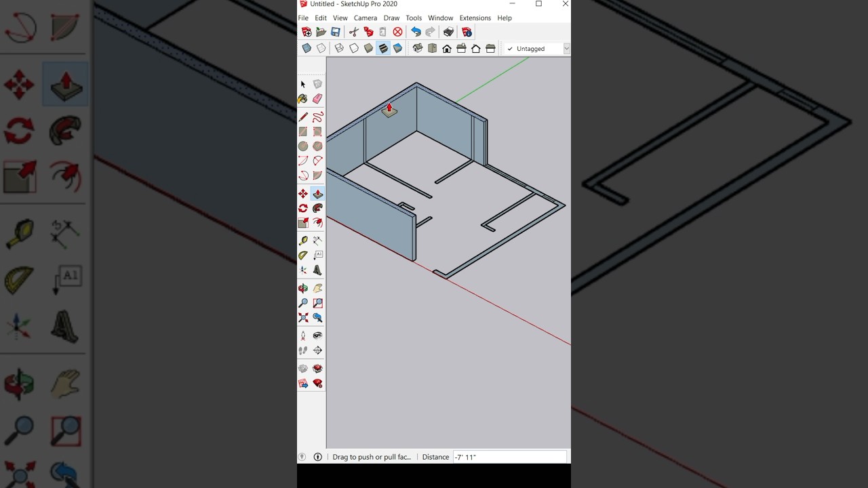Switch to Front standard view
This screenshot has height=488, width=868.
tap(447, 48)
